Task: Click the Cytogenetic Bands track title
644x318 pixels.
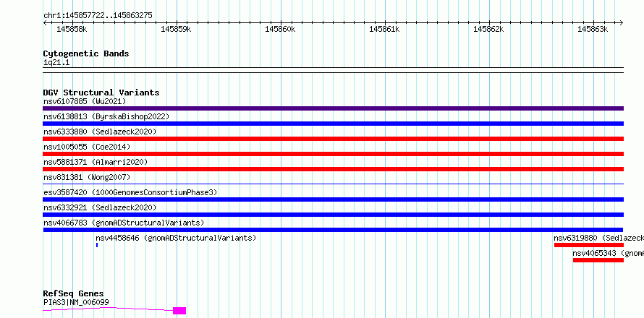Action: tap(86, 53)
